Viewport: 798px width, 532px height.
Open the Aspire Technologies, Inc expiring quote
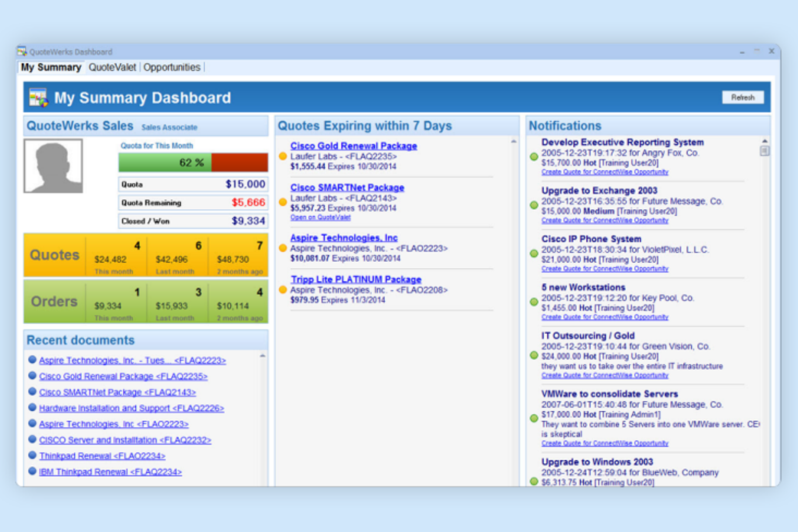[344, 238]
